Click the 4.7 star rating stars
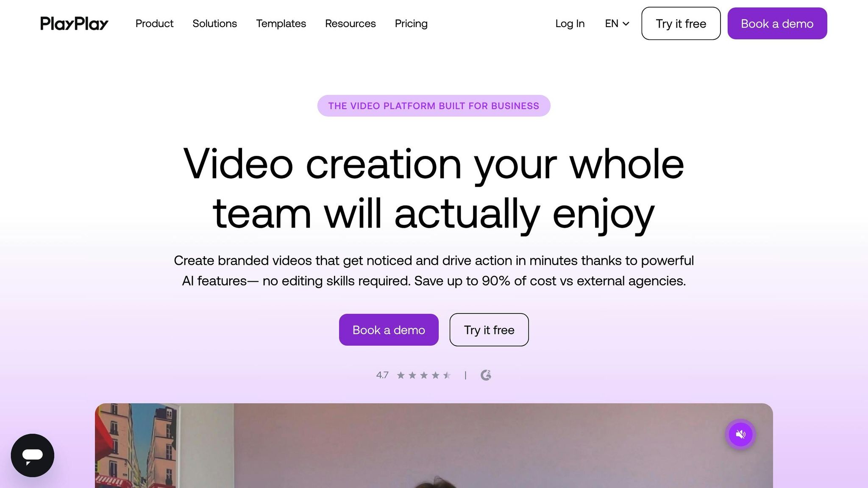The width and height of the screenshot is (868, 488). pos(424,375)
